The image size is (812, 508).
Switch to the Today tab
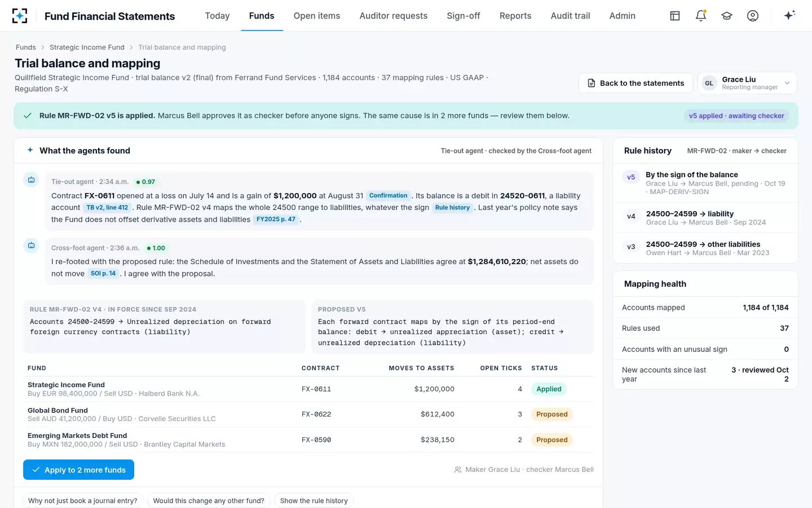(x=217, y=16)
